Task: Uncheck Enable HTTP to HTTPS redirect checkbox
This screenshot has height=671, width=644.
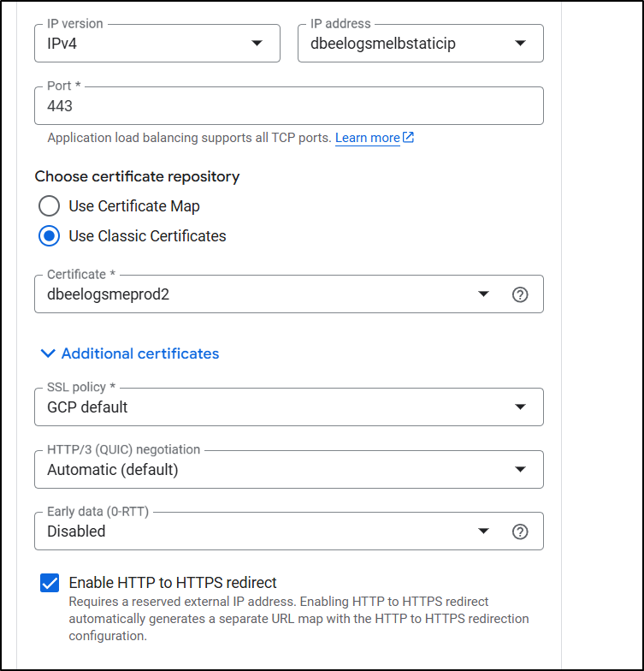Action: pos(50,583)
